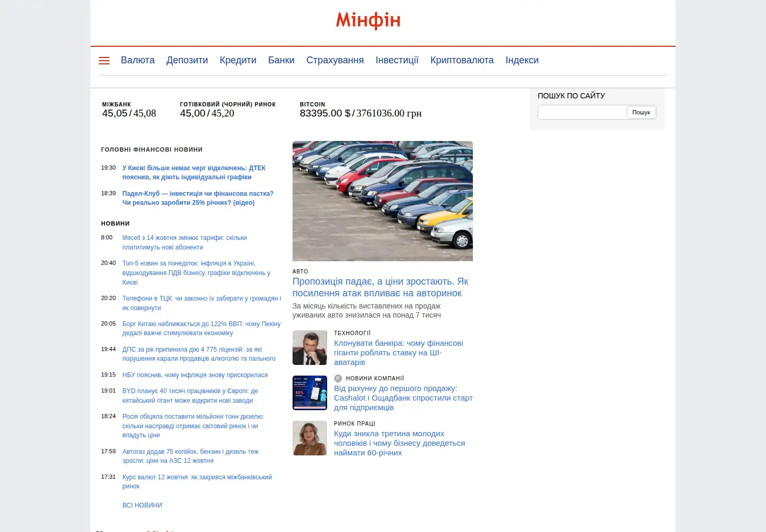This screenshot has height=532, width=766.
Task: Open the Депозити menu item
Action: point(187,60)
